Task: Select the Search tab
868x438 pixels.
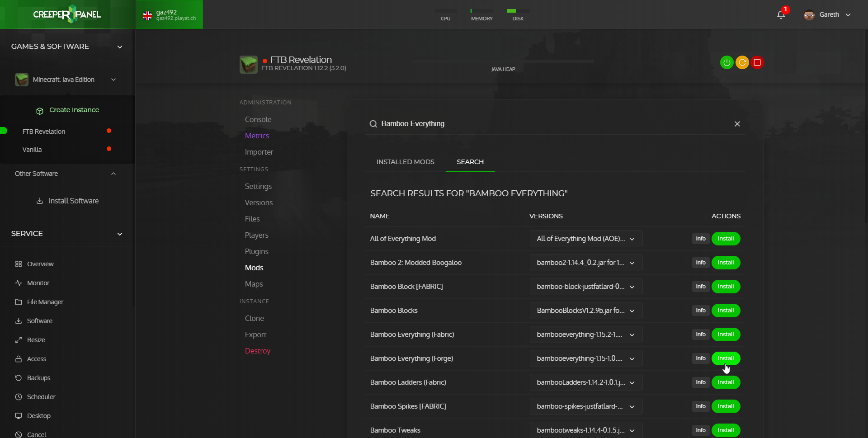Action: 470,162
